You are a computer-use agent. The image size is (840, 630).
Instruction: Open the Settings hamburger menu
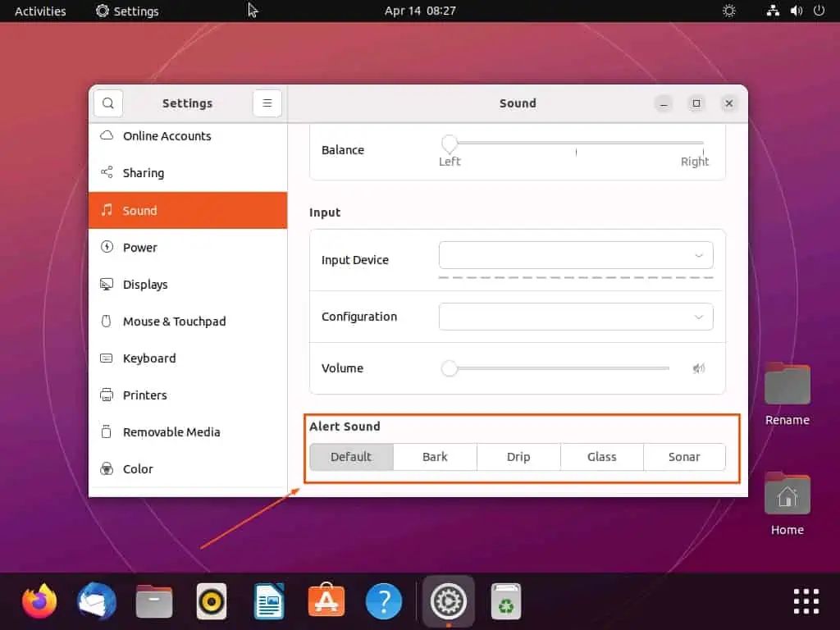coord(267,103)
